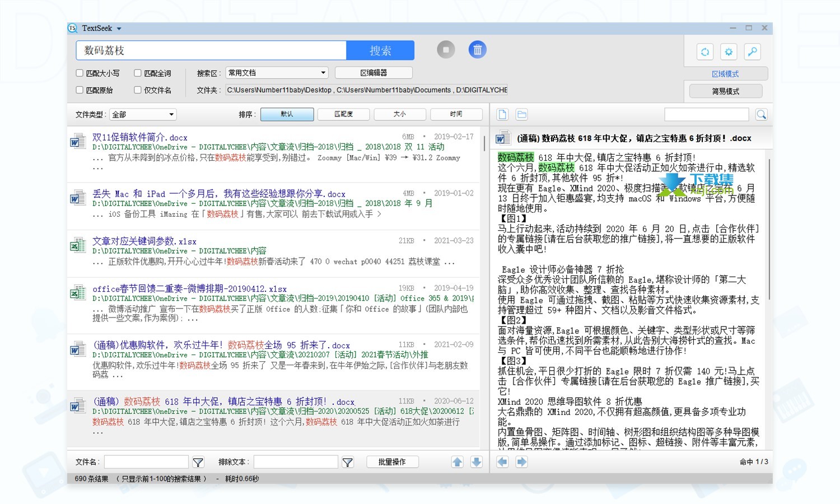
Task: Click Excel icon of 文章对应关键词参数.xlsx
Action: pos(77,245)
